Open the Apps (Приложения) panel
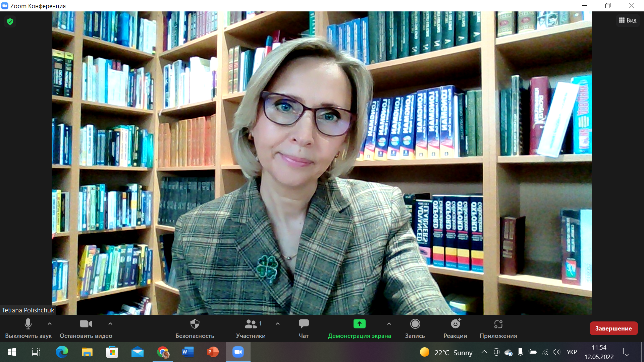644x362 pixels. 498,324
